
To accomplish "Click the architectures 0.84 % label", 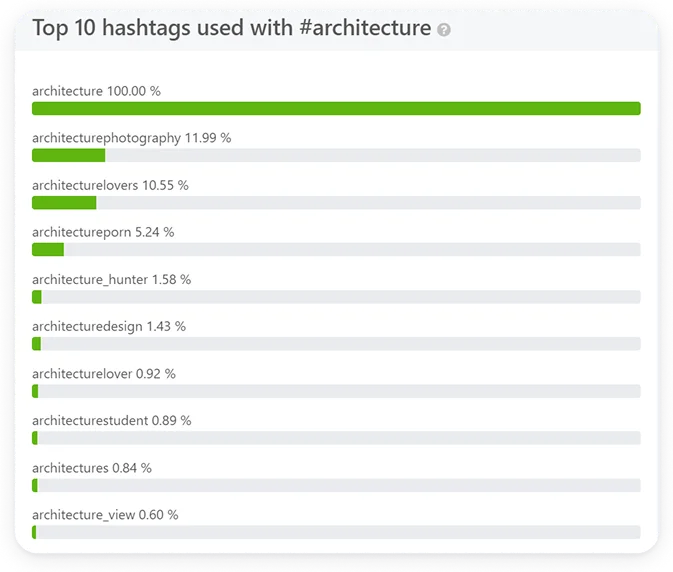I will click(x=92, y=467).
